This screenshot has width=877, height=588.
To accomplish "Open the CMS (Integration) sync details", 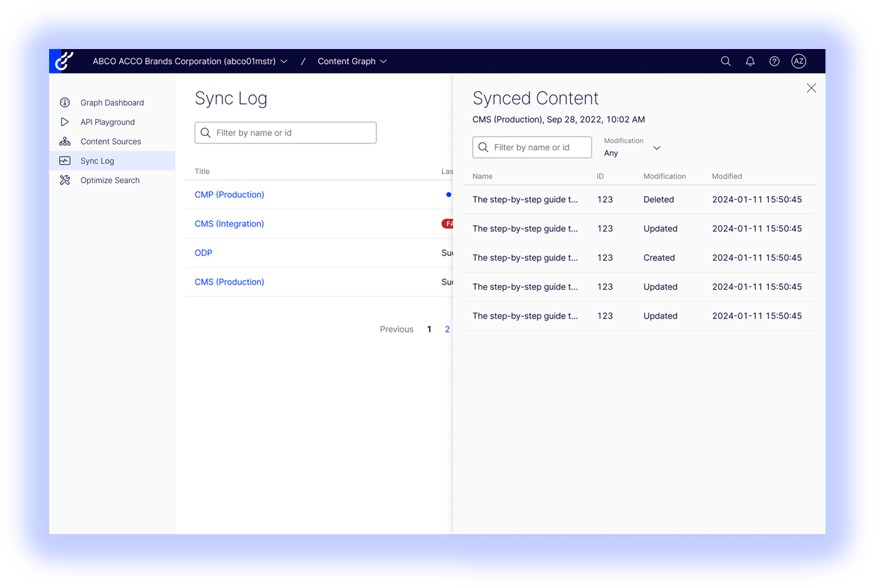I will [229, 224].
